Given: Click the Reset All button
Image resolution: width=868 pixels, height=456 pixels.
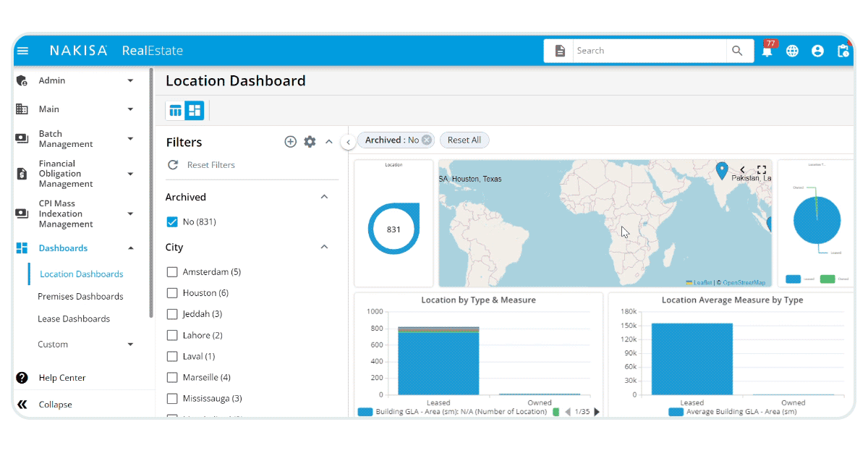Looking at the screenshot, I should [x=464, y=140].
